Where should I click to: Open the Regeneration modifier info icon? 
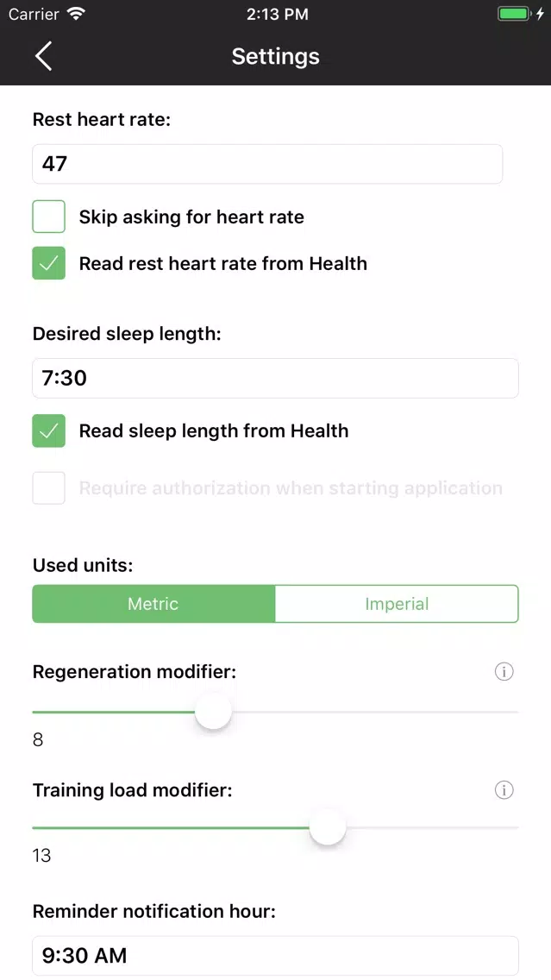[504, 672]
